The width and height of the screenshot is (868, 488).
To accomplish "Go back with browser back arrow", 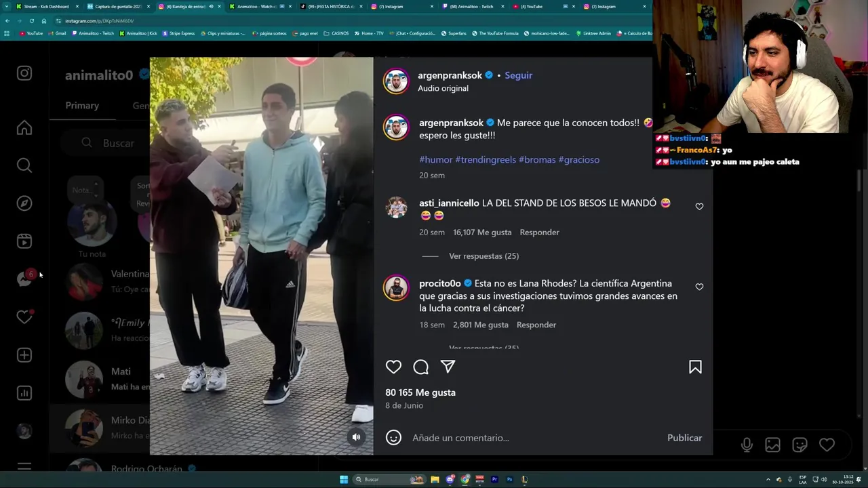I will [x=7, y=21].
